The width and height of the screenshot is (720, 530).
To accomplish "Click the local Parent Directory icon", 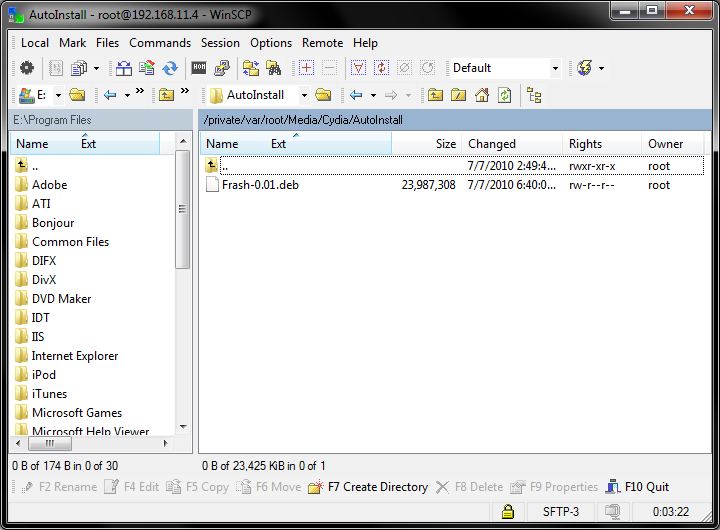I will 166,95.
